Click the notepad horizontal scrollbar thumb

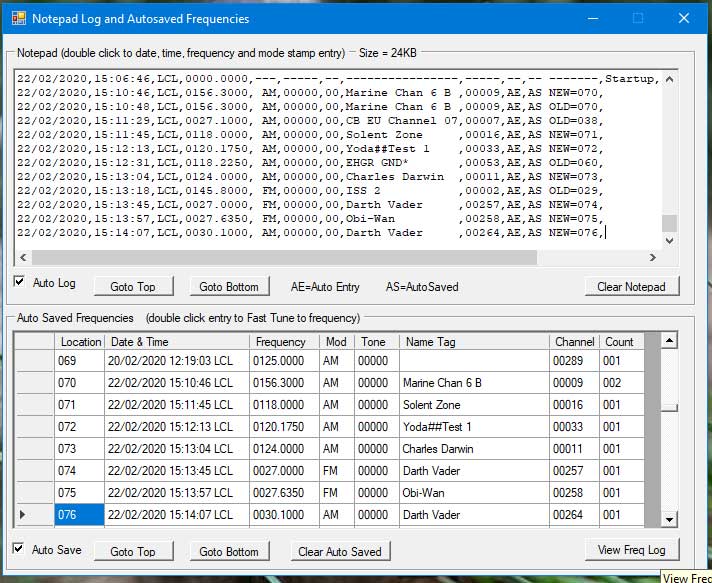(x=284, y=257)
